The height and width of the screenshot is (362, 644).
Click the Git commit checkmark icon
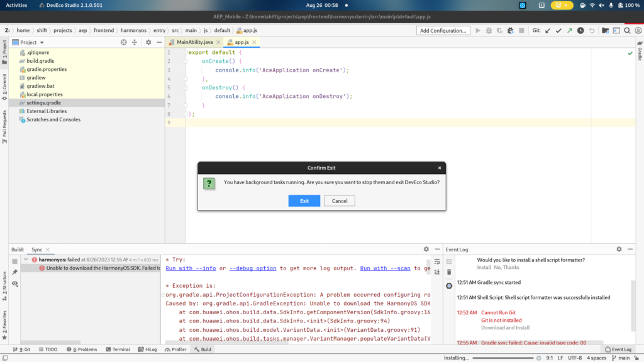[558, 30]
